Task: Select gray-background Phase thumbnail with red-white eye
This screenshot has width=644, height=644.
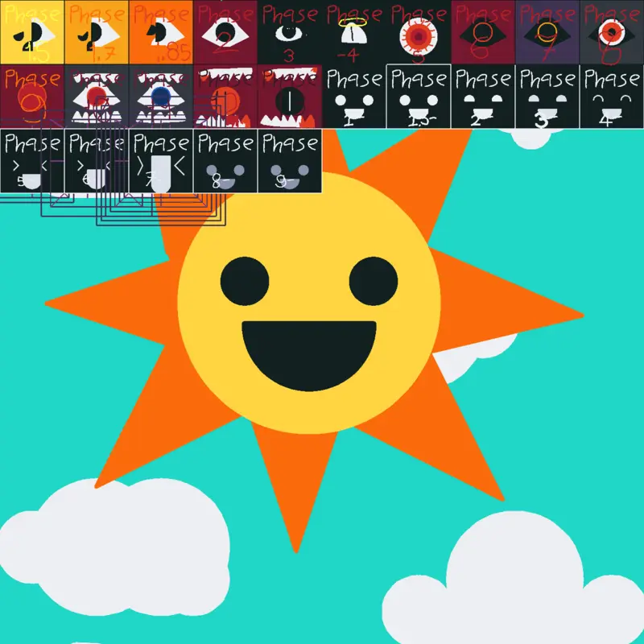Action: [612, 32]
